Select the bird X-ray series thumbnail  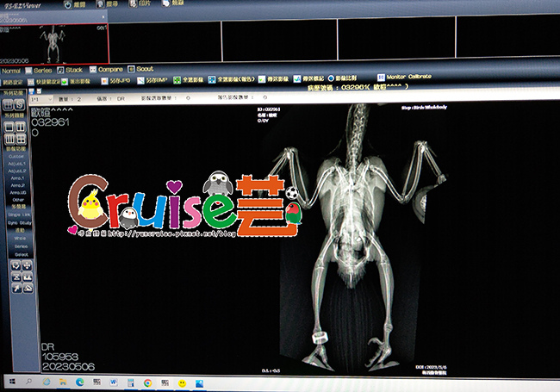point(54,45)
